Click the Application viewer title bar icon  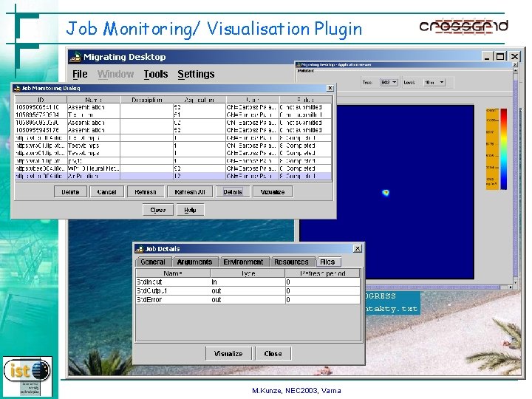[x=299, y=64]
